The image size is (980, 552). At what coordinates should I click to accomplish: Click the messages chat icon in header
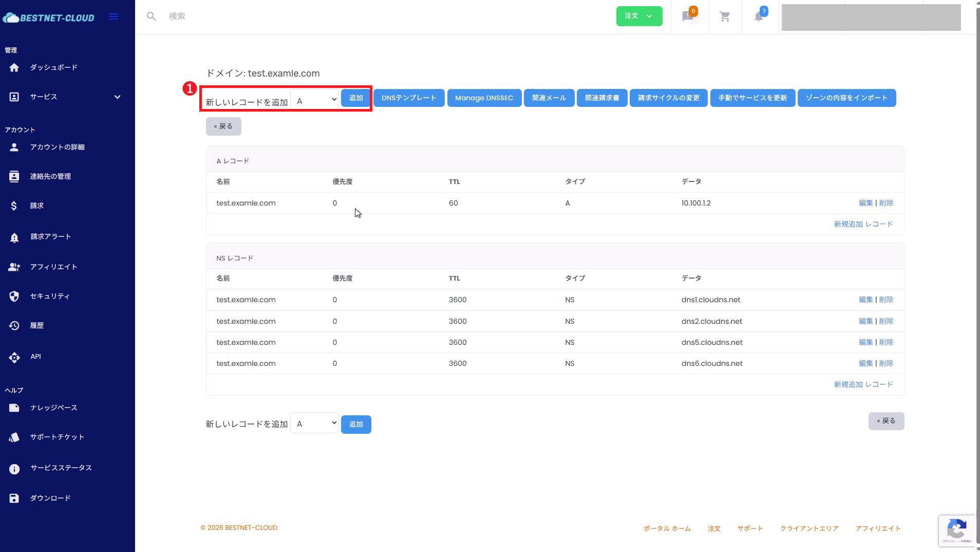[687, 17]
